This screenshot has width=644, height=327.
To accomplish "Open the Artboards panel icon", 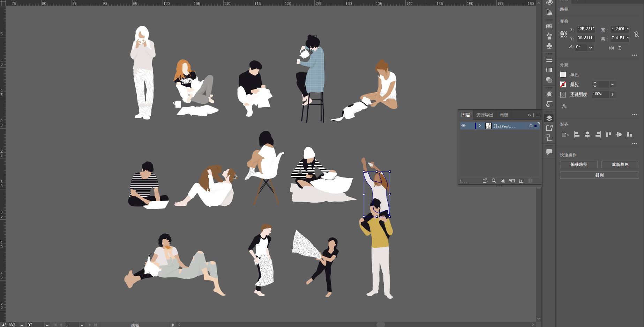I will (x=549, y=138).
